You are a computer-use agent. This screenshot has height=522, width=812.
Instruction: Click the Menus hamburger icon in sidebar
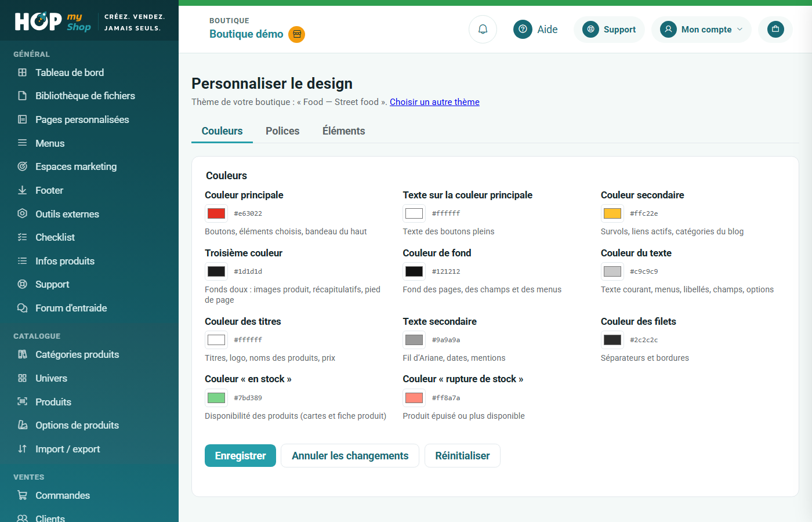point(23,143)
